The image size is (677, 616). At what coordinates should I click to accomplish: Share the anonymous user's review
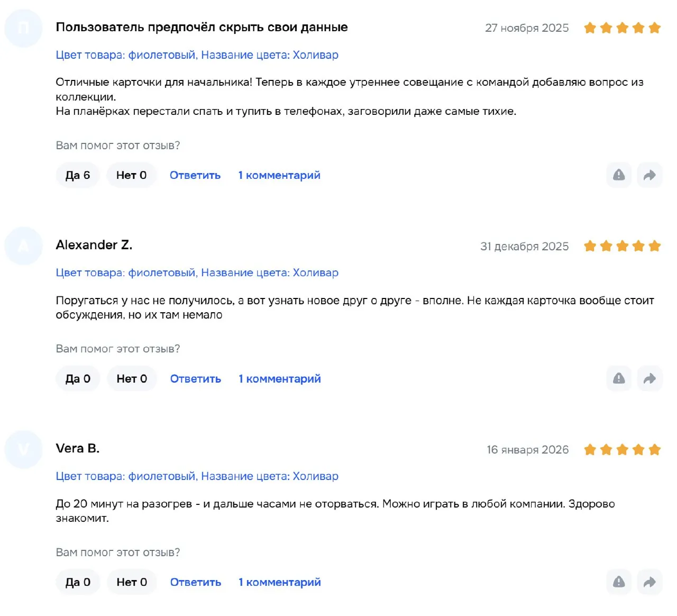pos(649,175)
